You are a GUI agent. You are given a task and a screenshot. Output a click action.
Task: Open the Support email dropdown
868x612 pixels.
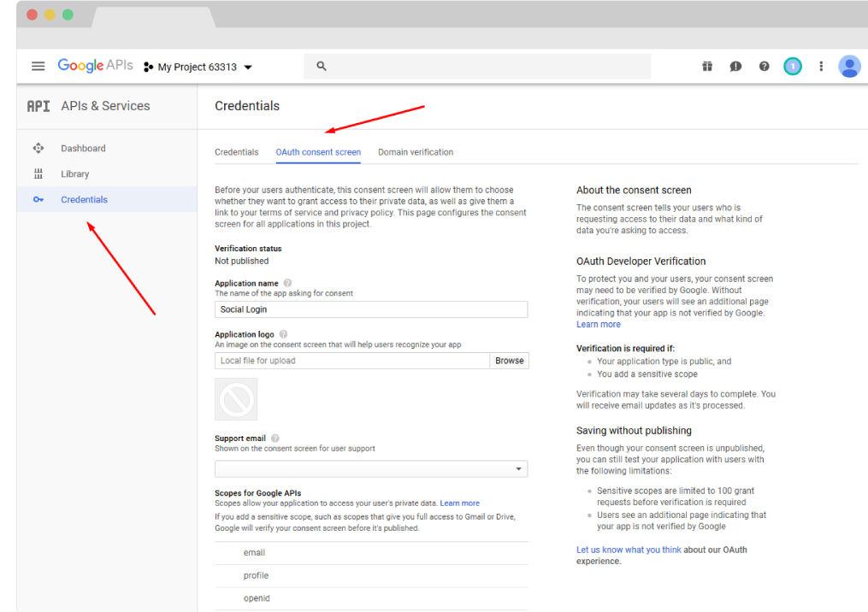(371, 469)
